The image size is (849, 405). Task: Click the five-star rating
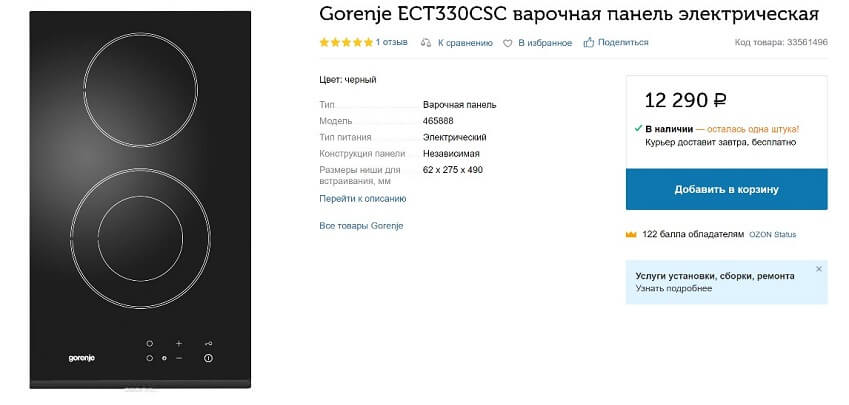coord(346,42)
